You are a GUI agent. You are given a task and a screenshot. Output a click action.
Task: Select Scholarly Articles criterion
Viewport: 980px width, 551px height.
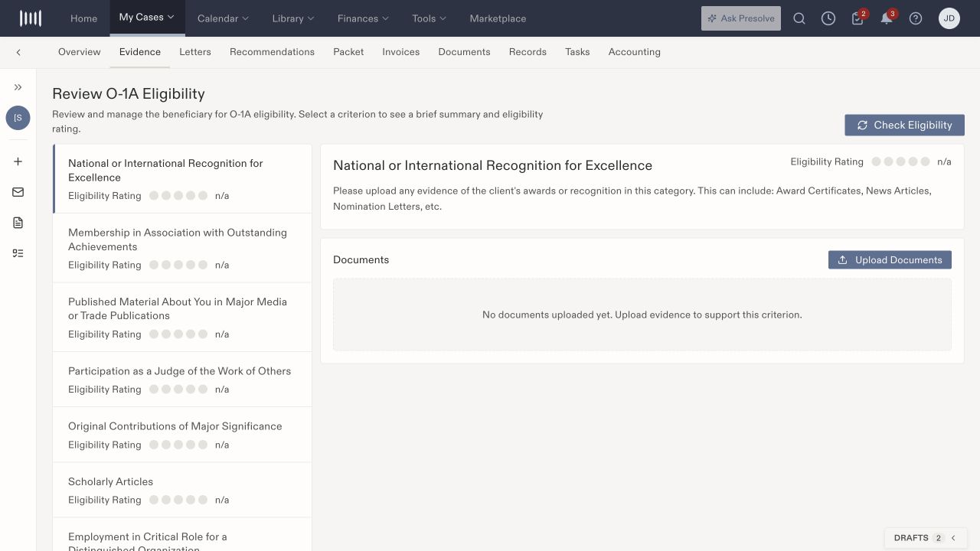click(x=182, y=490)
